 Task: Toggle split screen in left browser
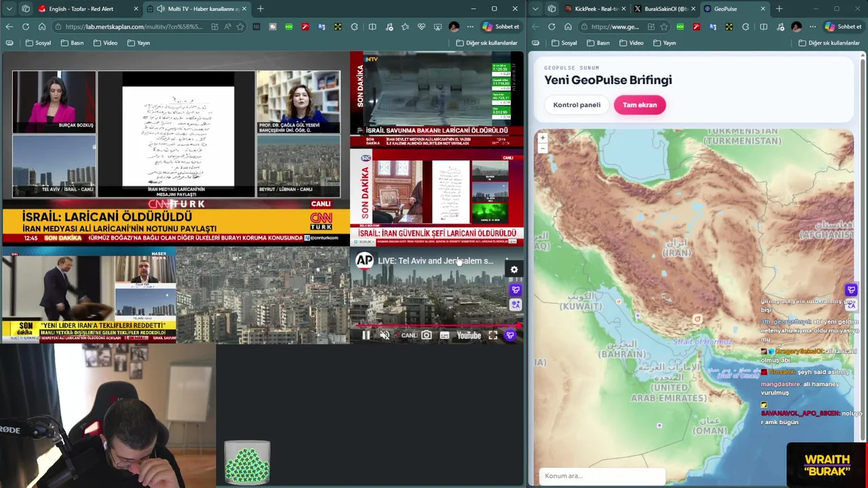pyautogui.click(x=372, y=26)
